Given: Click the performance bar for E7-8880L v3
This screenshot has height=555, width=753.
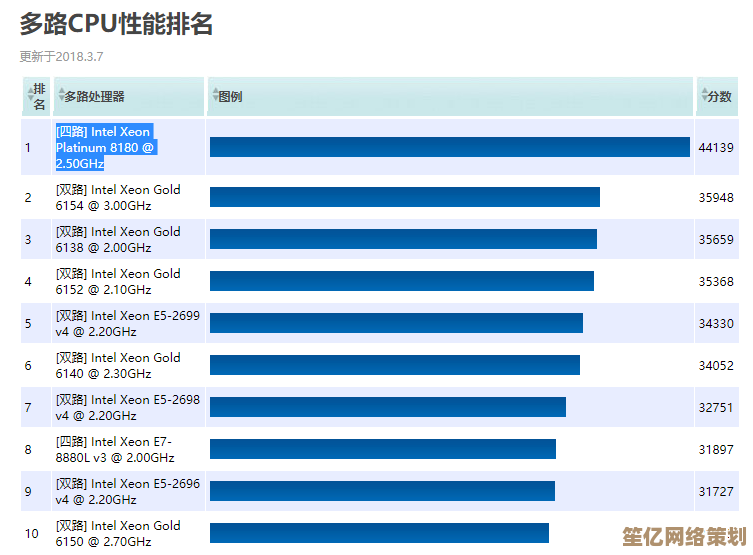Looking at the screenshot, I should (383, 449).
